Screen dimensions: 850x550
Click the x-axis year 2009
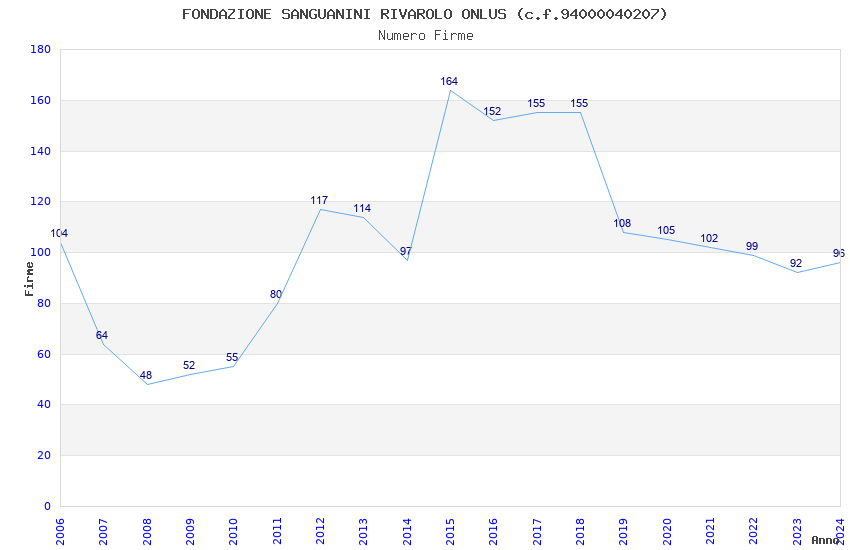(x=190, y=531)
